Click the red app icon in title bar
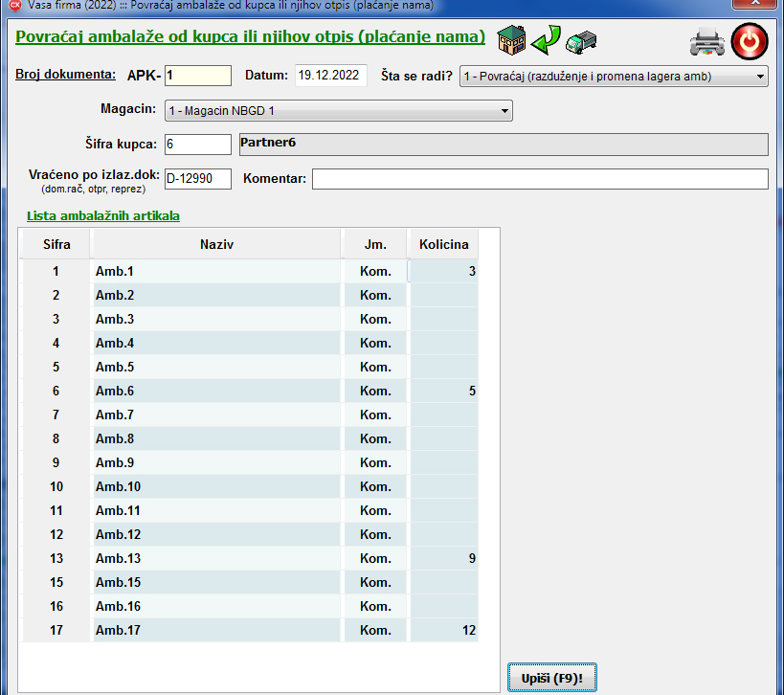784x695 pixels. pyautogui.click(x=15, y=6)
